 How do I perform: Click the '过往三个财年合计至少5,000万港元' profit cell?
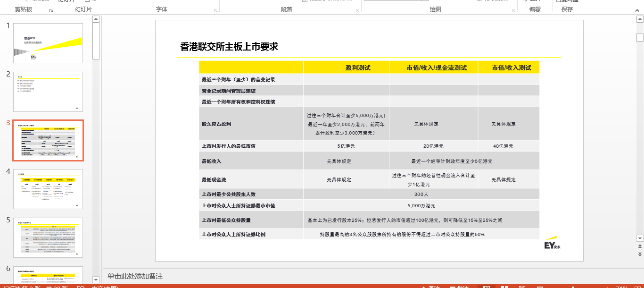pos(346,124)
